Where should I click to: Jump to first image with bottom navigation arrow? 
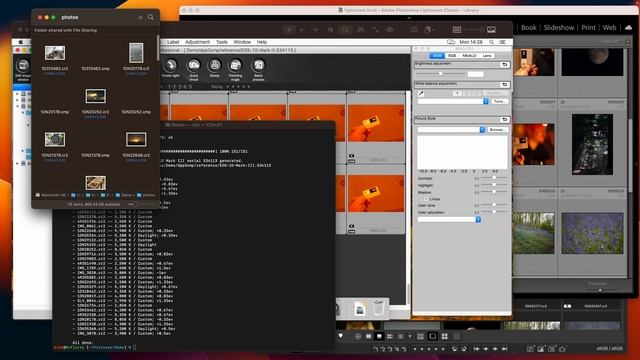[476, 349]
